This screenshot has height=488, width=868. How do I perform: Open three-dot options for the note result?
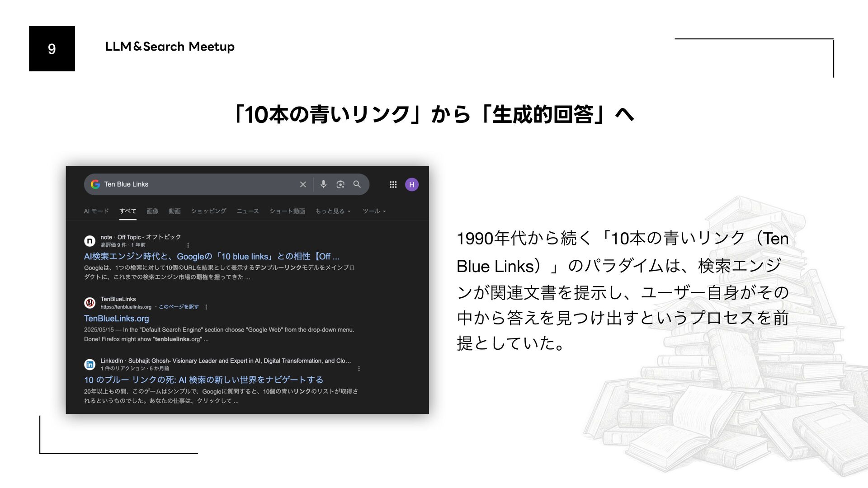point(188,245)
